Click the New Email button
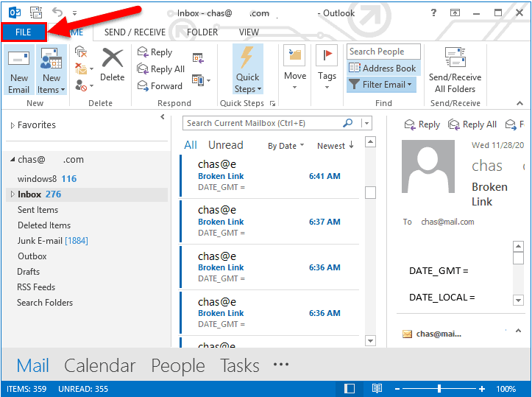The image size is (532, 397). (x=19, y=70)
